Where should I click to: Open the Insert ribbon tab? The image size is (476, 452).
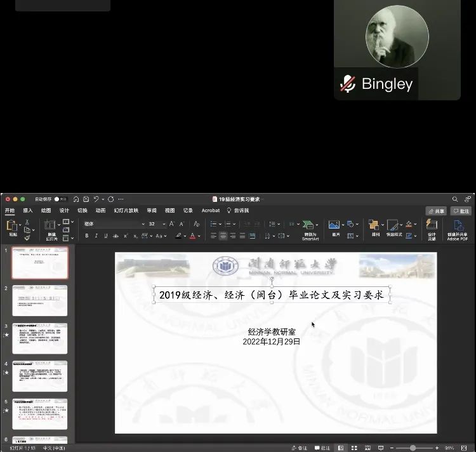[x=28, y=211]
